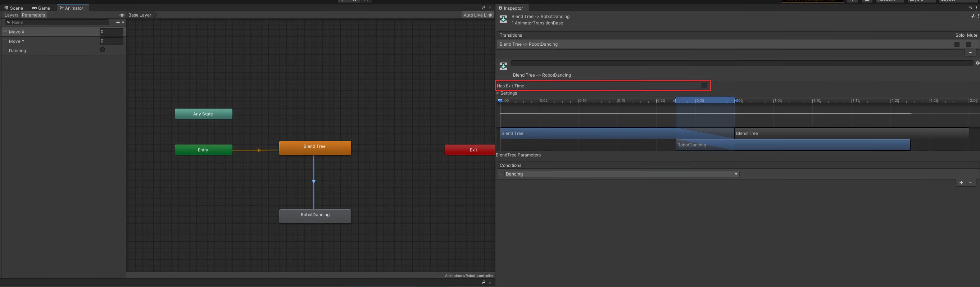Select the Any State node
This screenshot has height=287, width=980.
pos(204,114)
